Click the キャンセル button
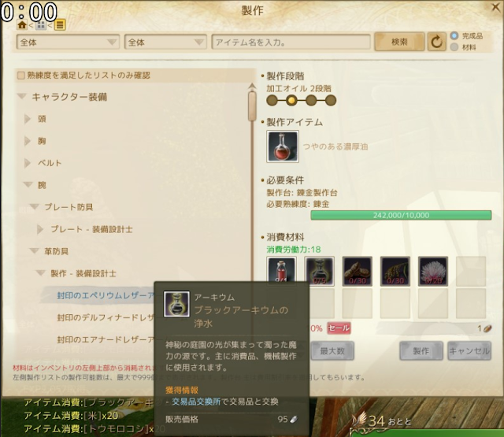 (x=469, y=351)
